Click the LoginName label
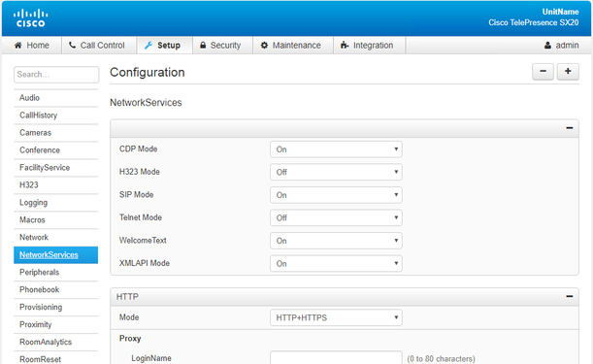593x364 pixels. [151, 358]
